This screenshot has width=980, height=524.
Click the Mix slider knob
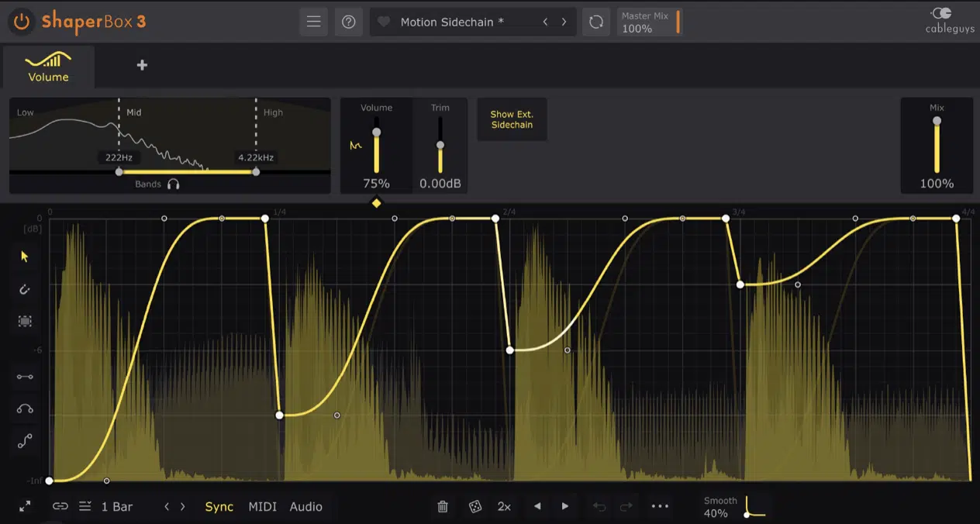click(x=937, y=121)
